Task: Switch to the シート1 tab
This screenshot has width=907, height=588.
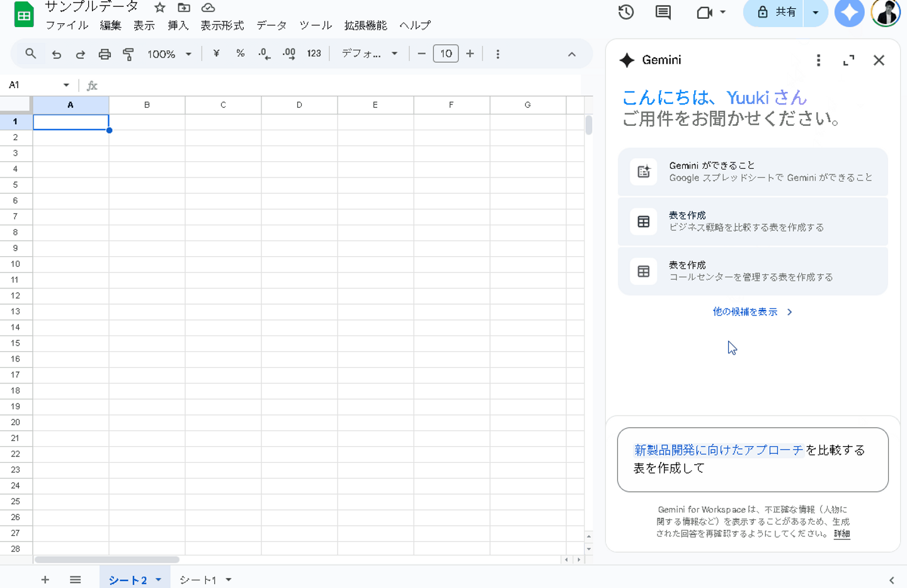Action: pyautogui.click(x=198, y=580)
